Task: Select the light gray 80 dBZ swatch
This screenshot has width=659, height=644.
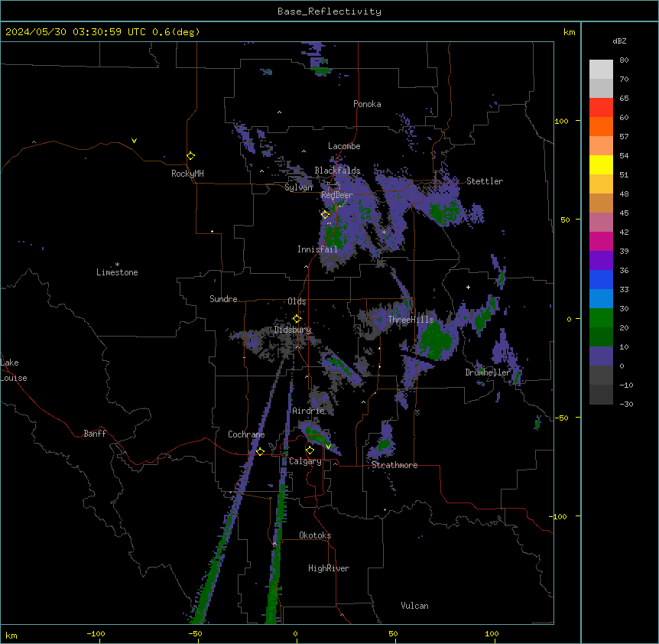Action: 601,70
